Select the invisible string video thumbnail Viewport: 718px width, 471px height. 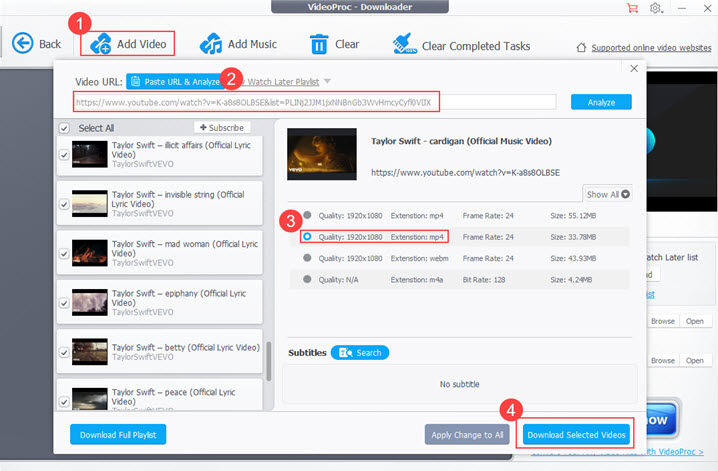[90, 203]
